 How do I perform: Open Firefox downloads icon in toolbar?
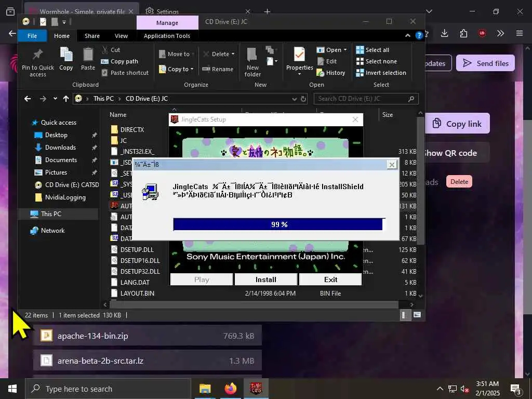pos(445,33)
